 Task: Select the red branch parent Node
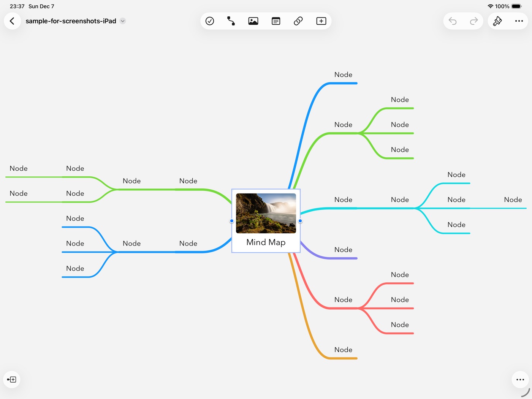coord(343,300)
